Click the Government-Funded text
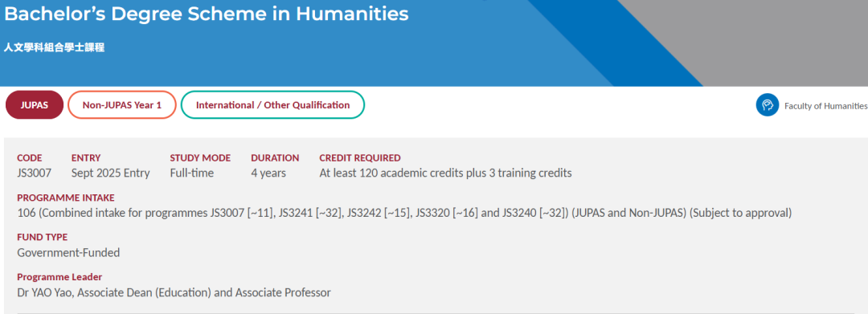The width and height of the screenshot is (868, 314). [68, 253]
